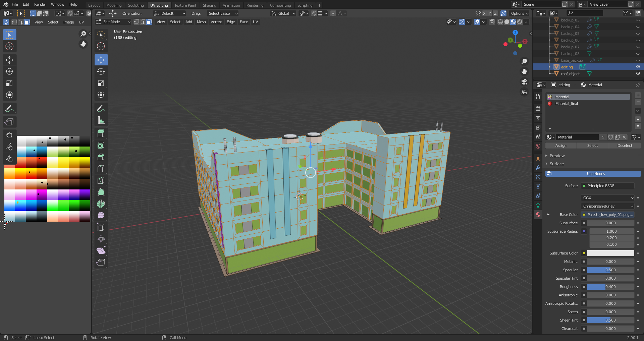
Task: Expand the roof_object tree item
Action: (x=549, y=74)
